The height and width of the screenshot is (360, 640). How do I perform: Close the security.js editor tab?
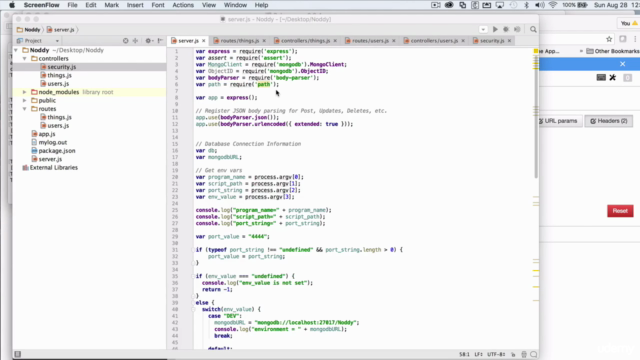pos(509,41)
